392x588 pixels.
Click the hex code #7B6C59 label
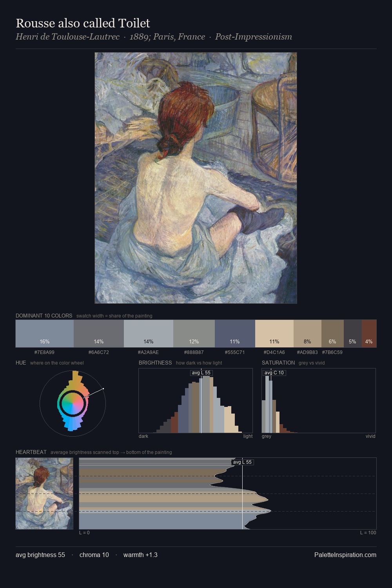[x=332, y=352]
